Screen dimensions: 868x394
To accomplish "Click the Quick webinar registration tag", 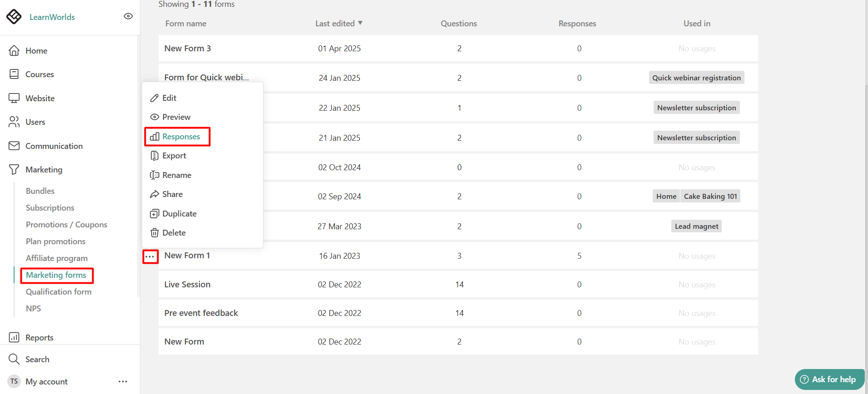I will [x=696, y=78].
